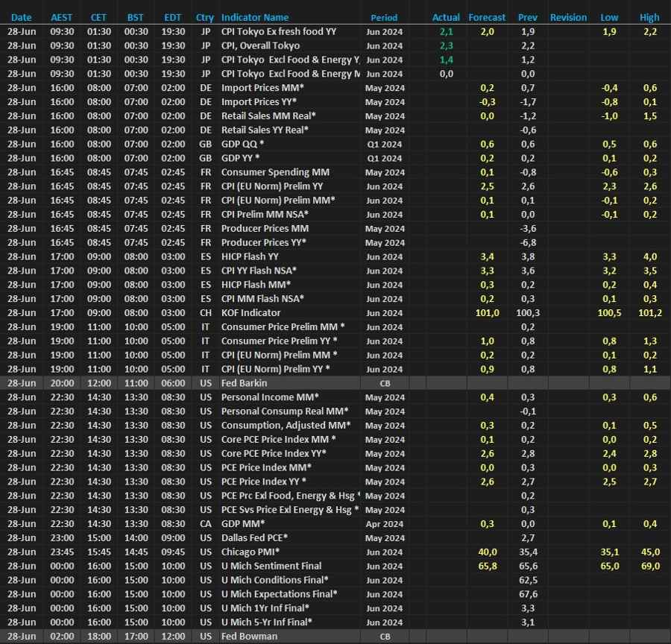Click the GDP QQ * indicator
Image resolution: width=671 pixels, height=644 pixels.
pos(242,144)
